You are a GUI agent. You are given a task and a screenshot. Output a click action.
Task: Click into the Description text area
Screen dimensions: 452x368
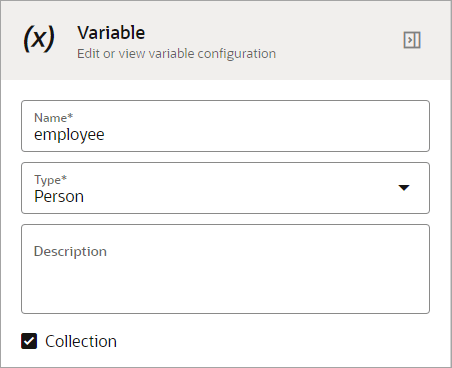click(225, 269)
